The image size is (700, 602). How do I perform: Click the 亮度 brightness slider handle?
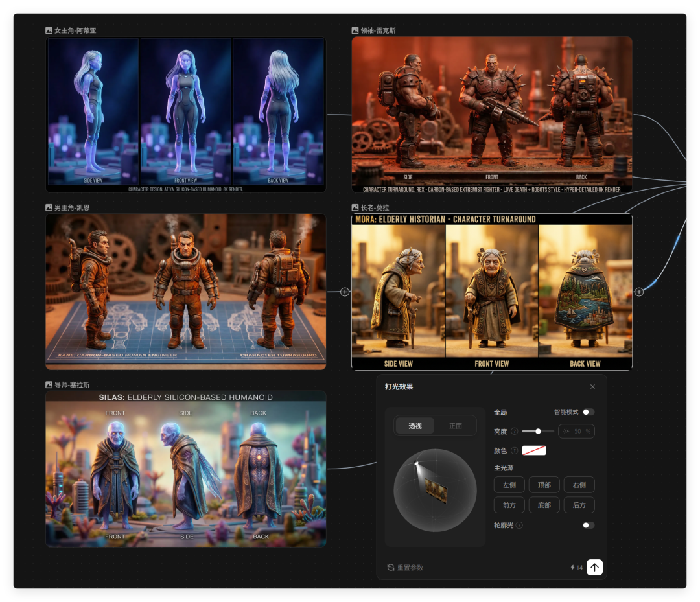pos(538,431)
